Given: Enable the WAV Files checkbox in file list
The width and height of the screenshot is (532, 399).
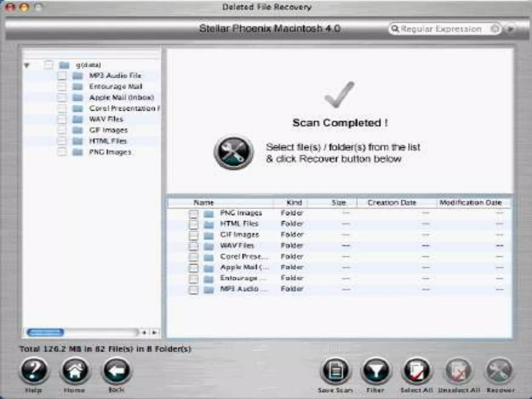Looking at the screenshot, I should 194,246.
